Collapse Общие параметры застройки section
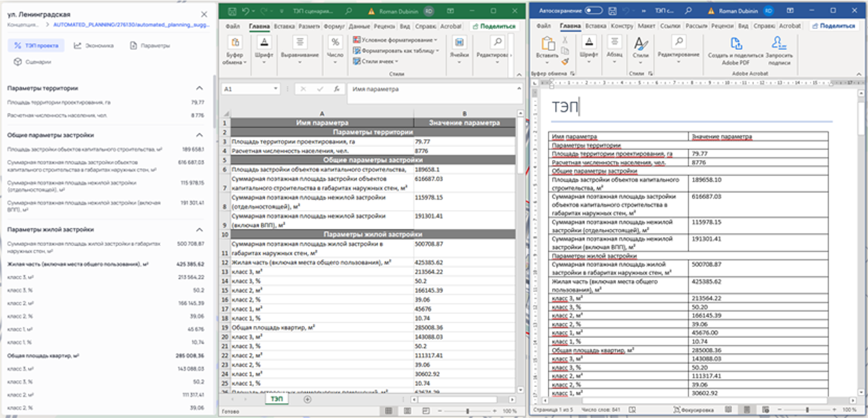Image resolution: width=868 pixels, height=418 pixels. point(199,135)
